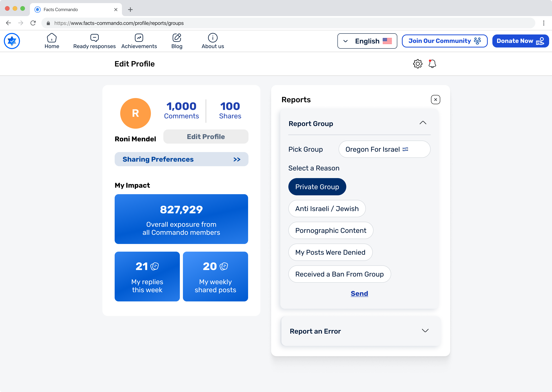The image size is (552, 392).
Task: Click the Reports panel title
Action: (296, 100)
